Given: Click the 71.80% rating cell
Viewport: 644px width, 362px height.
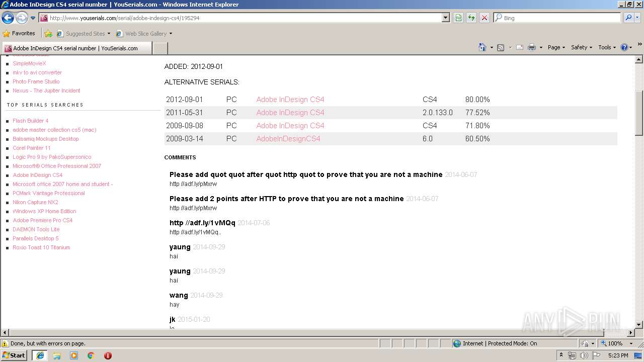Looking at the screenshot, I should click(477, 126).
